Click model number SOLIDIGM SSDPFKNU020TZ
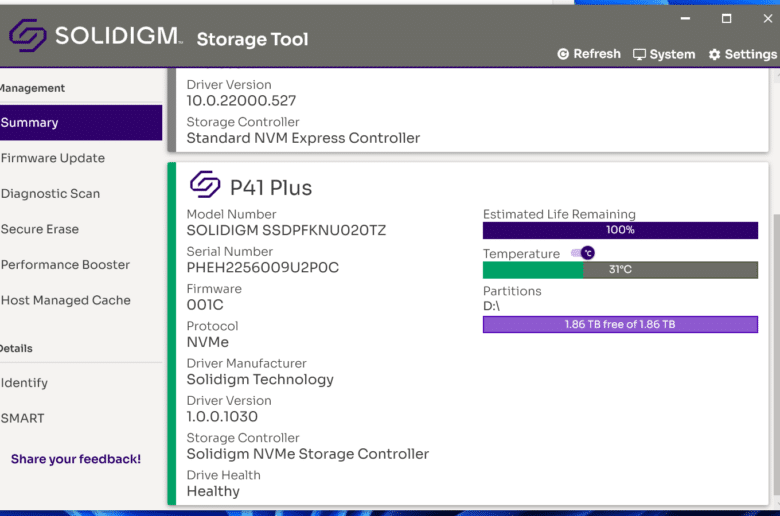This screenshot has width=780, height=516. tap(286, 230)
